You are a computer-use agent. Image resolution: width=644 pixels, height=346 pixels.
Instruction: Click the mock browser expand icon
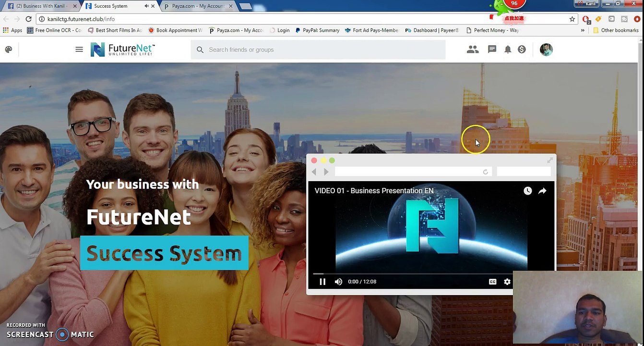point(550,161)
